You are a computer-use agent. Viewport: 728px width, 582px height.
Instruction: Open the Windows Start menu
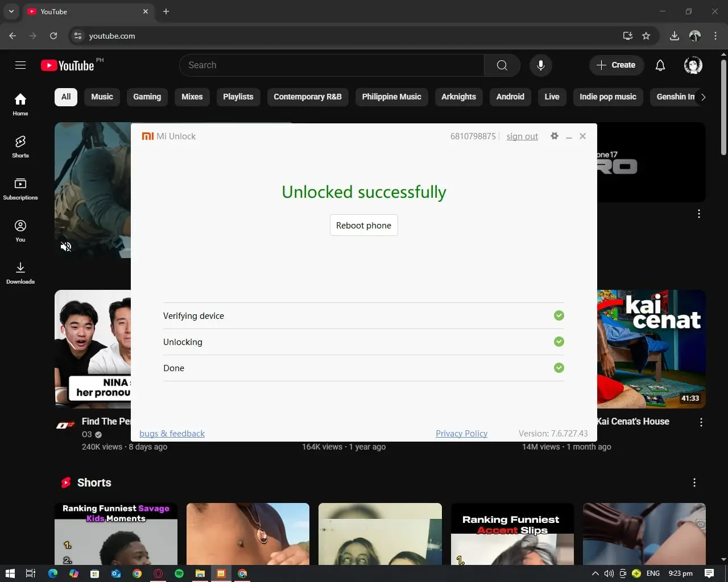[10, 573]
